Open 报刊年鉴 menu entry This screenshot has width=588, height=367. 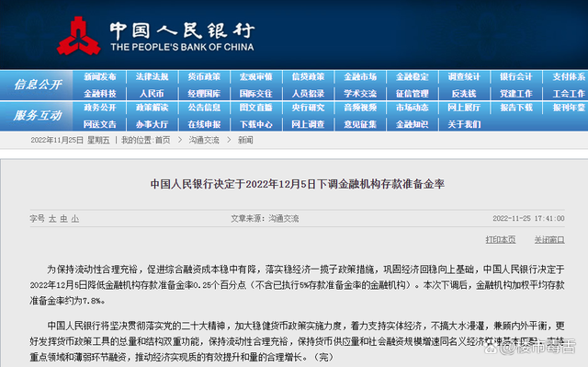tap(569, 108)
